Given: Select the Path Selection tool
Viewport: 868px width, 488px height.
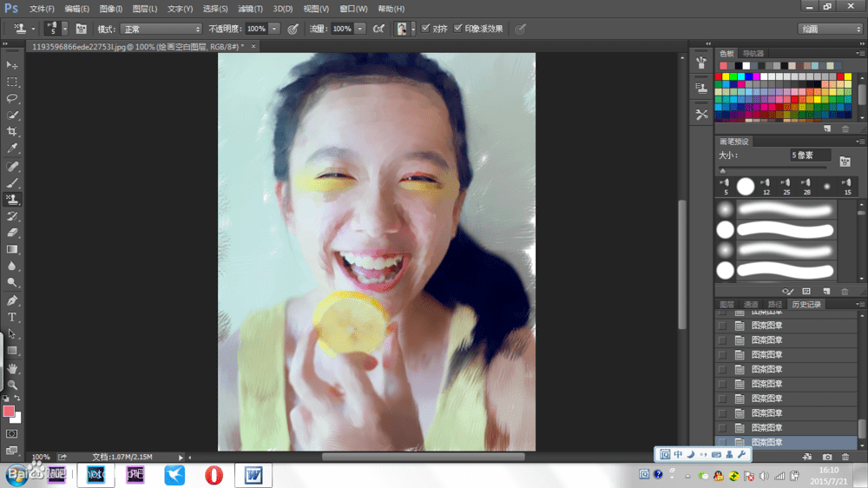Looking at the screenshot, I should tap(11, 334).
